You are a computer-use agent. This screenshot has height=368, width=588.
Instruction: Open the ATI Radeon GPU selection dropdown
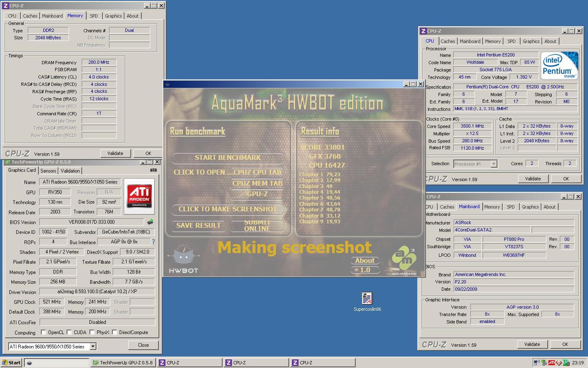point(93,346)
